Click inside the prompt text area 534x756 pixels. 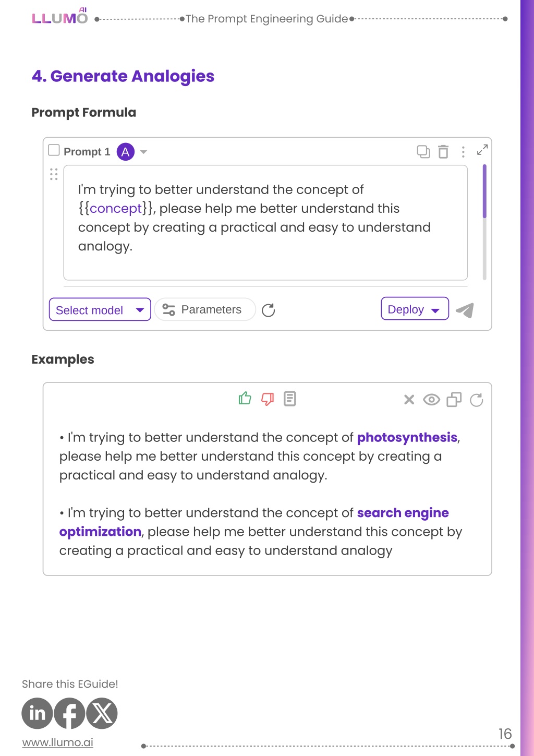(265, 223)
